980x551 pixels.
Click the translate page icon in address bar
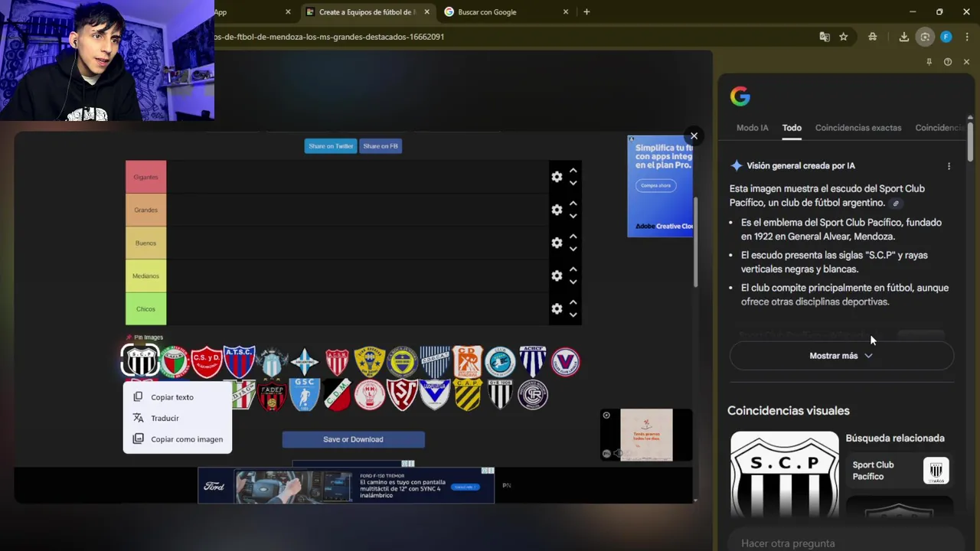pos(825,37)
